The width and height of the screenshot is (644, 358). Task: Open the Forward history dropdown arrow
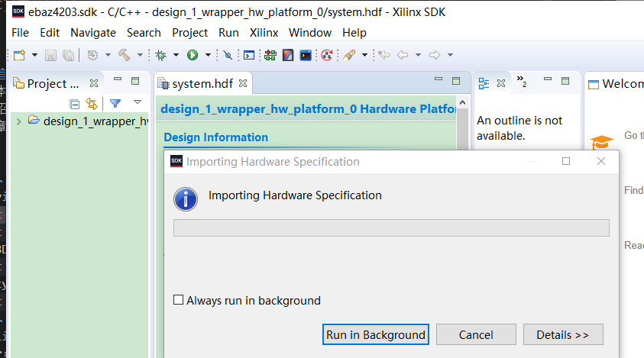click(450, 55)
